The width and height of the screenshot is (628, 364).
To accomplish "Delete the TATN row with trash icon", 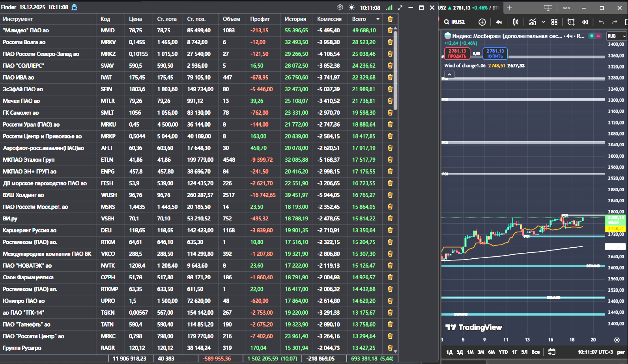I will [x=390, y=325].
